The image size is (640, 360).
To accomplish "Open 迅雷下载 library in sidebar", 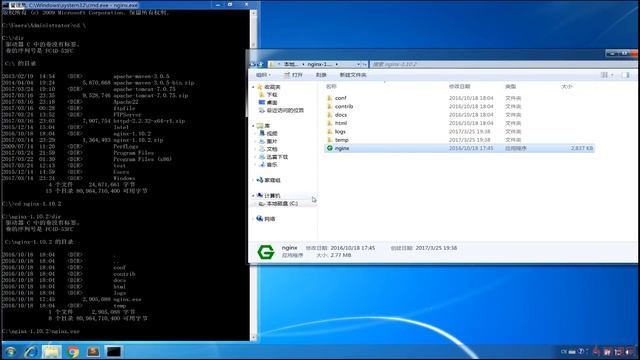I will (x=277, y=157).
